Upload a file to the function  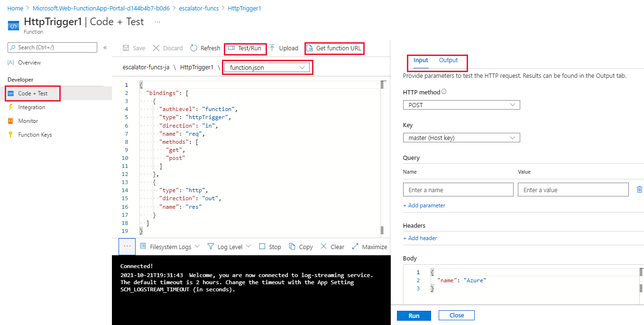(x=284, y=48)
